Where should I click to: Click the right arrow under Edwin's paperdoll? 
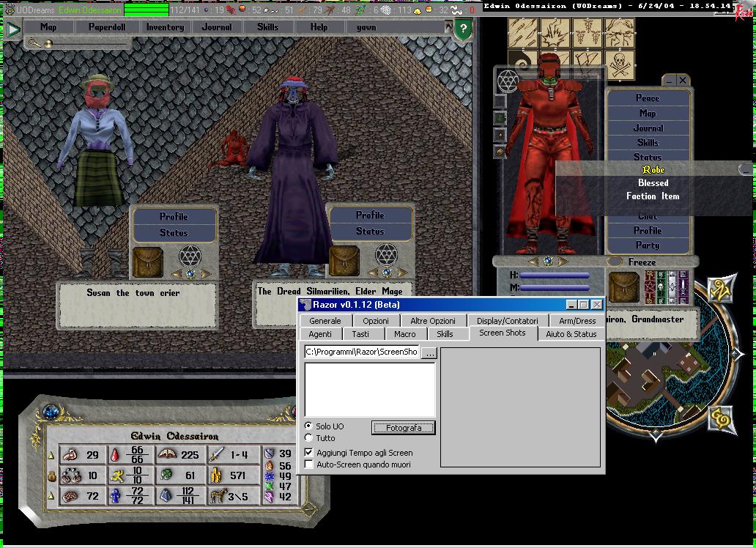click(x=563, y=262)
